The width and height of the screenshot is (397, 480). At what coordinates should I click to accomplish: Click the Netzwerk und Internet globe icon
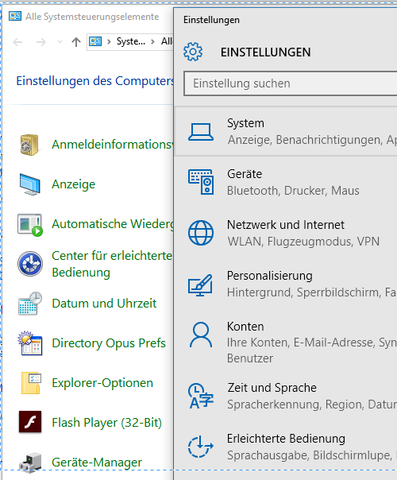click(x=201, y=233)
